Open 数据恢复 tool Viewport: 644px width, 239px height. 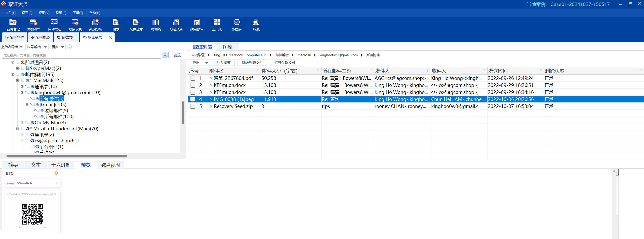[75, 25]
